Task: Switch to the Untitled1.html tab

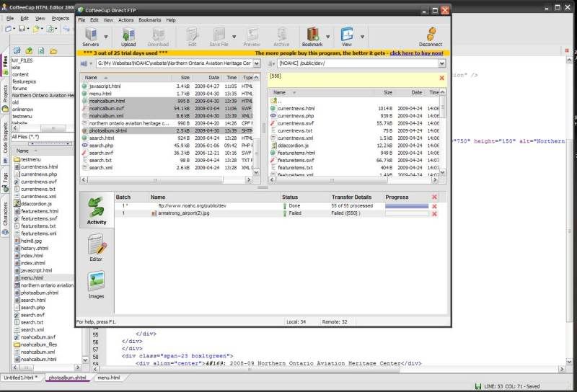Action: coord(21,378)
